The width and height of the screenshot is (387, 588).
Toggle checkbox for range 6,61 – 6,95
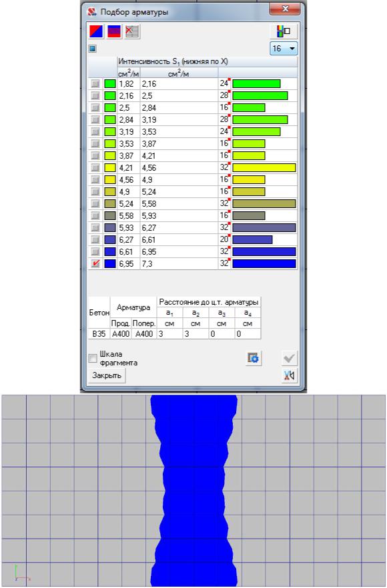click(95, 251)
